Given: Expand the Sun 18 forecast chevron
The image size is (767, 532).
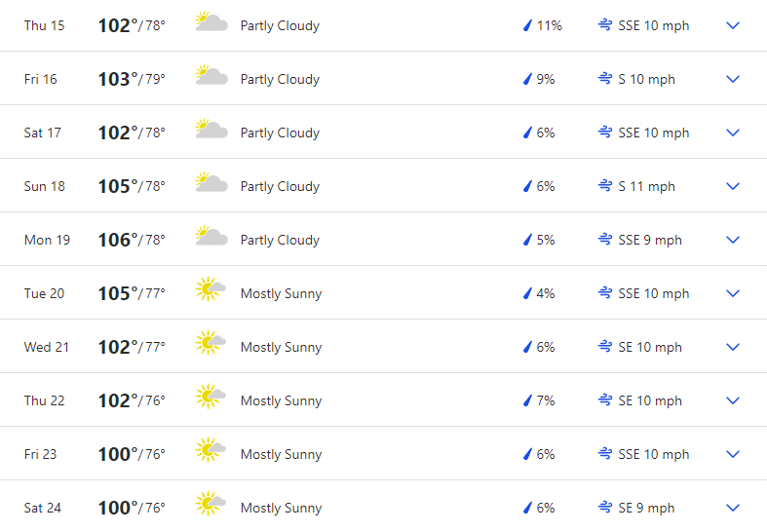Looking at the screenshot, I should click(733, 186).
